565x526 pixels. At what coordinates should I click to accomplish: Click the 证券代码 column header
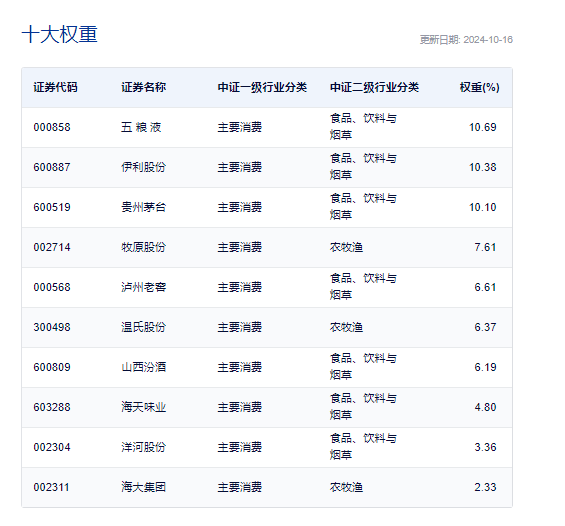coord(55,87)
